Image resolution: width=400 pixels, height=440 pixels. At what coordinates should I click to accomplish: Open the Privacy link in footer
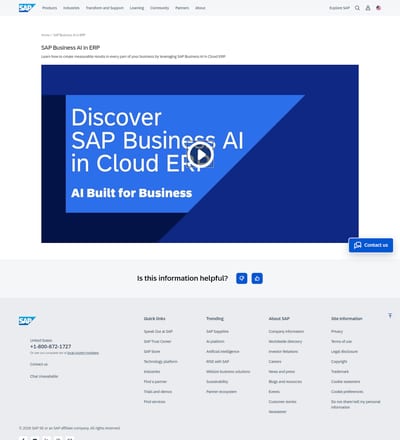pyautogui.click(x=337, y=331)
